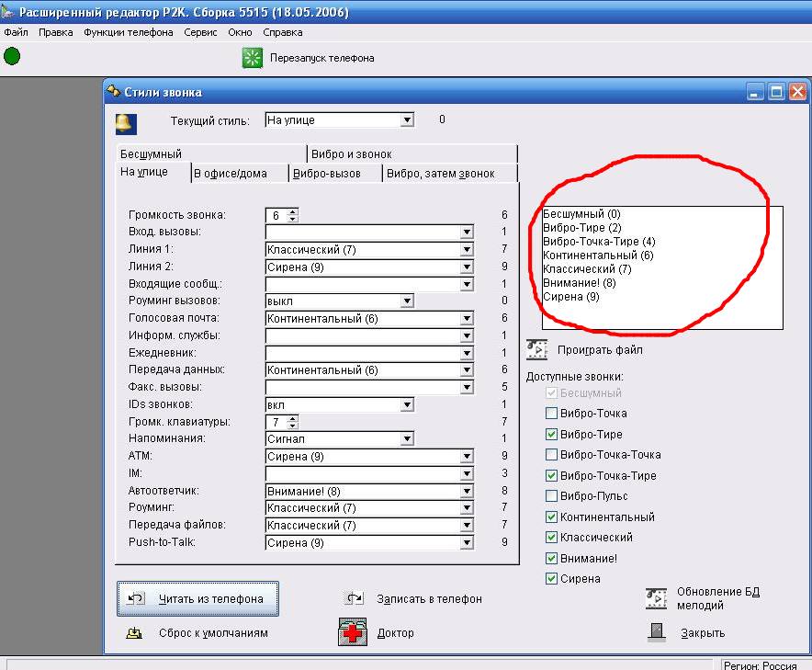The width and height of the screenshot is (812, 670).
Task: Click the Закрыть door icon
Action: point(657,631)
